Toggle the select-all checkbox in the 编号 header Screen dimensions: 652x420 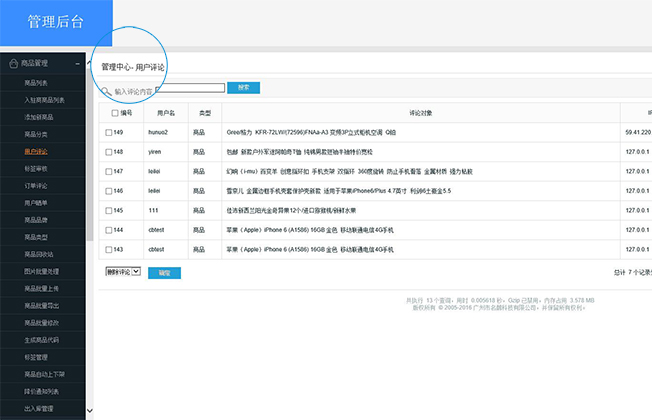[x=115, y=113]
